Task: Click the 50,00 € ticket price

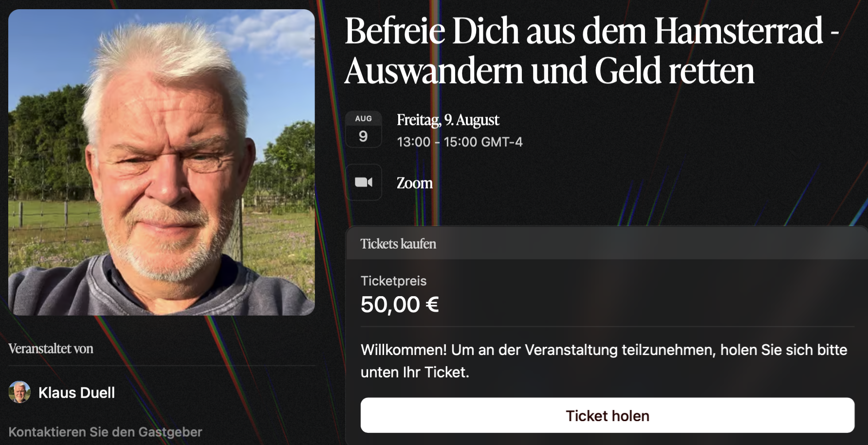Action: point(400,304)
